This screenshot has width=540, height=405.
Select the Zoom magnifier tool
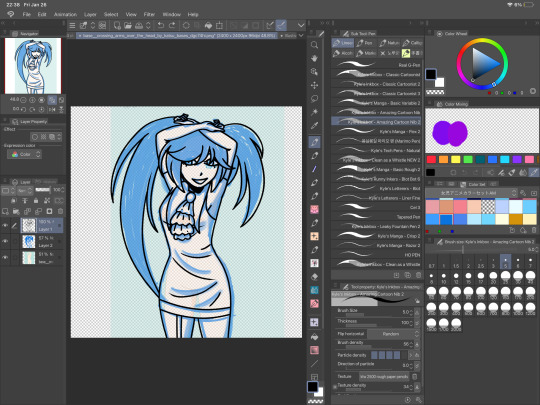[314, 45]
